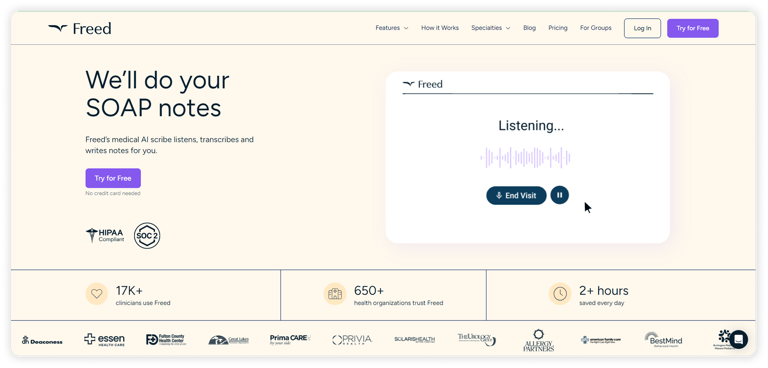This screenshot has height=368, width=768.
Task: Click the HIPAA Compliant badge
Action: tap(105, 235)
